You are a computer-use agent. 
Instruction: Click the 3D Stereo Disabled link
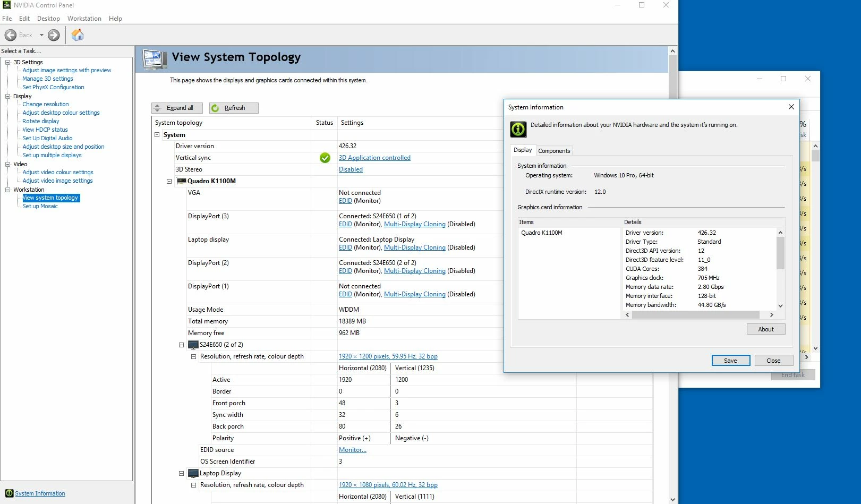click(351, 169)
